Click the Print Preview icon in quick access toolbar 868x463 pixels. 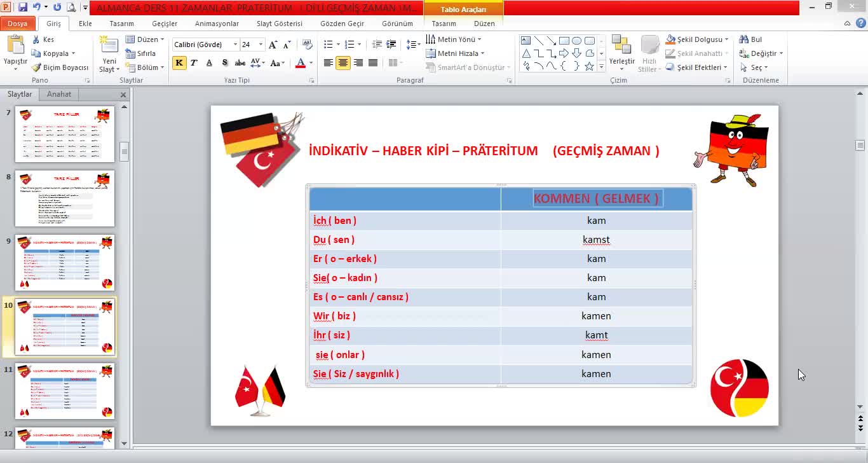pos(71,7)
